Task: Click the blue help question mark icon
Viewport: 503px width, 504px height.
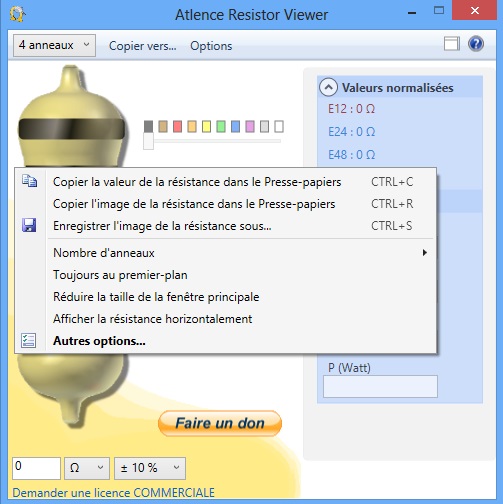Action: click(476, 44)
